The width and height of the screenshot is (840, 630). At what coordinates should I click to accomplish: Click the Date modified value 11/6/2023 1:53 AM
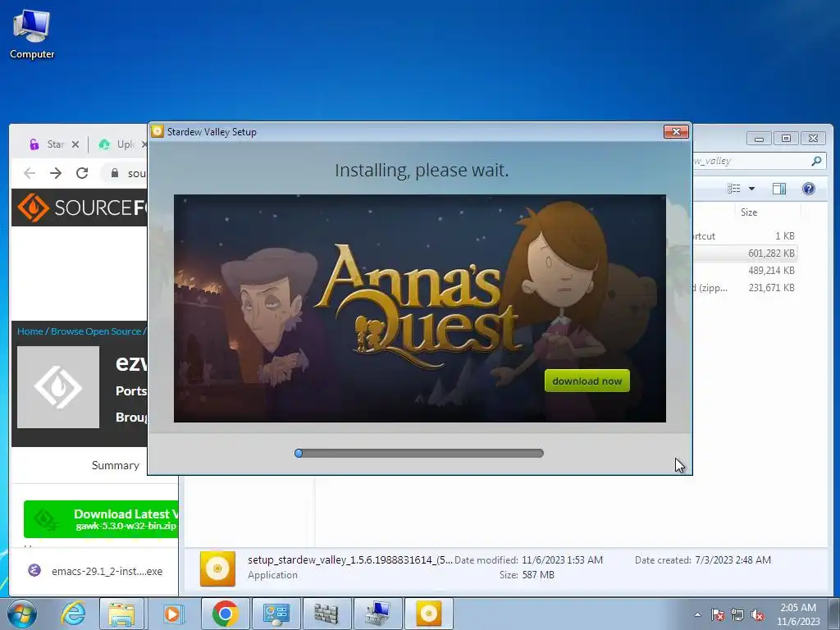tap(562, 559)
